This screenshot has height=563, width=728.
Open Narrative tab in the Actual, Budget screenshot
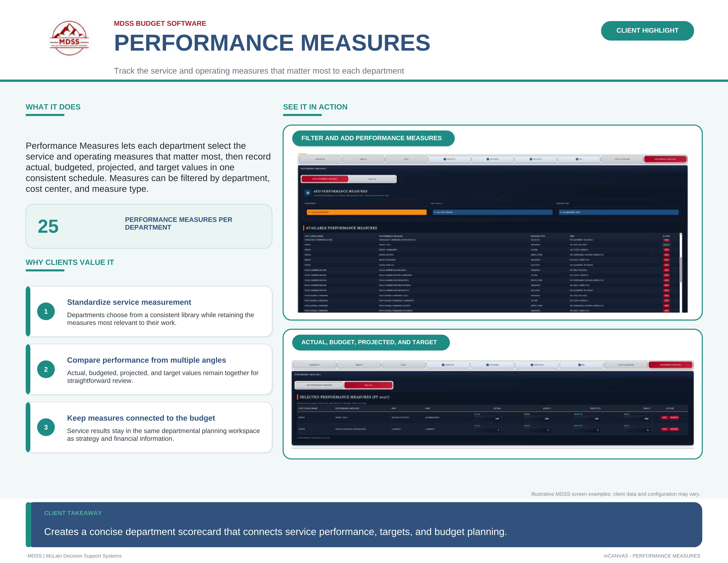pos(314,365)
